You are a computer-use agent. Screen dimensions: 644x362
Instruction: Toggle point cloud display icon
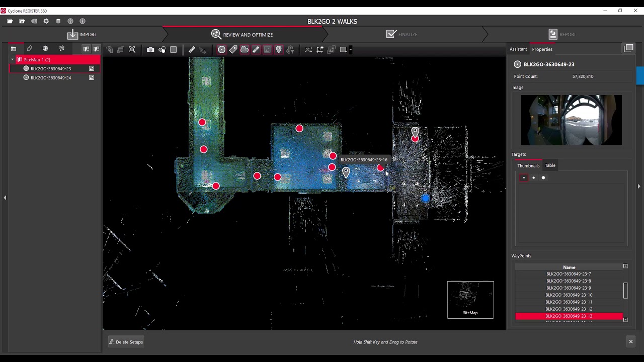coord(245,50)
